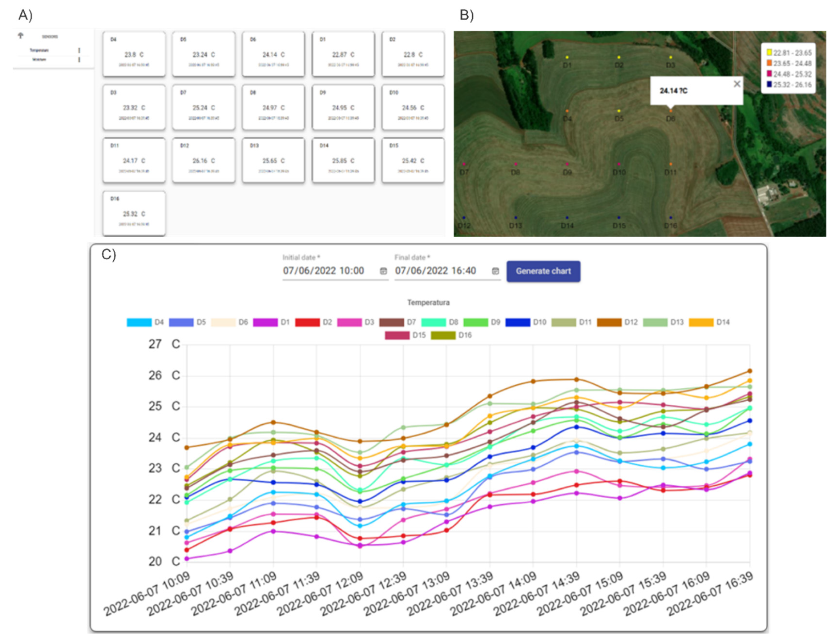Image resolution: width=836 pixels, height=644 pixels.
Task: Click the D12 sensor marker on map
Action: (464, 218)
